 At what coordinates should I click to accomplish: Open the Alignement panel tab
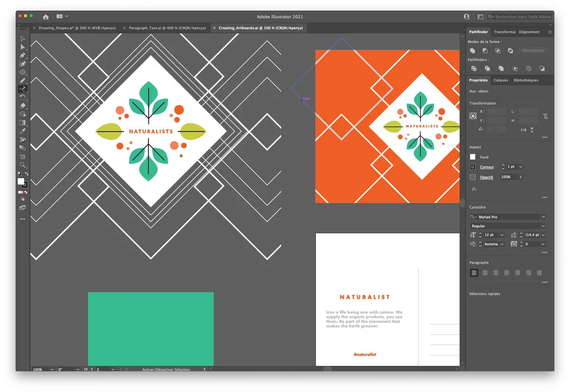pyautogui.click(x=529, y=32)
